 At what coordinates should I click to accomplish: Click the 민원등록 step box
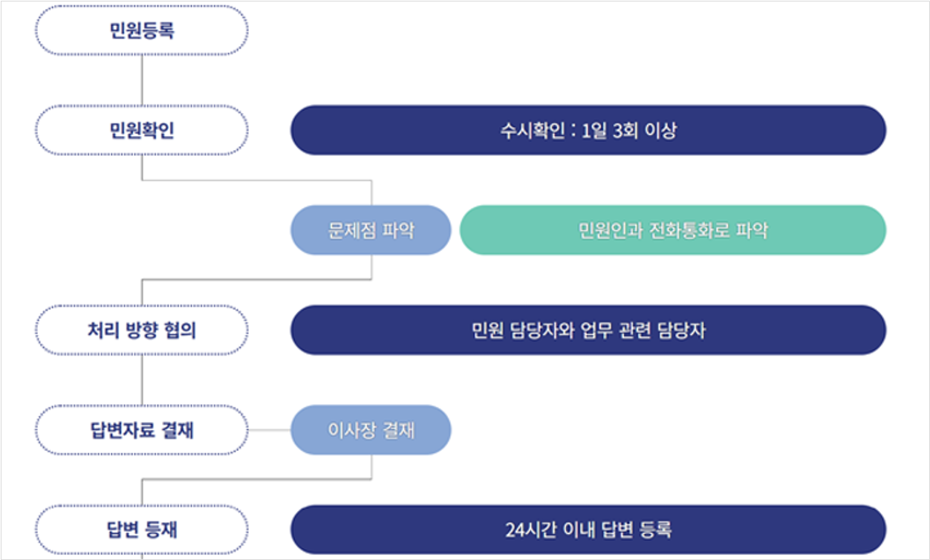tap(141, 31)
